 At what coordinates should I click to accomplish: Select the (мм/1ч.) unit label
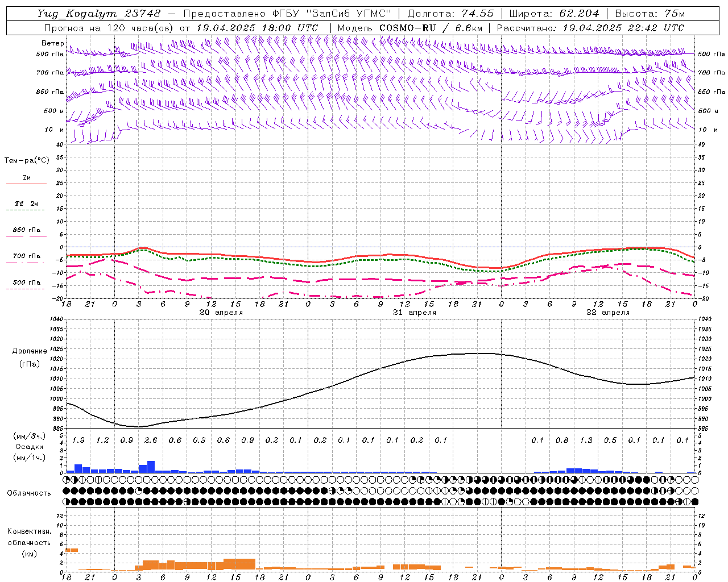[x=30, y=458]
